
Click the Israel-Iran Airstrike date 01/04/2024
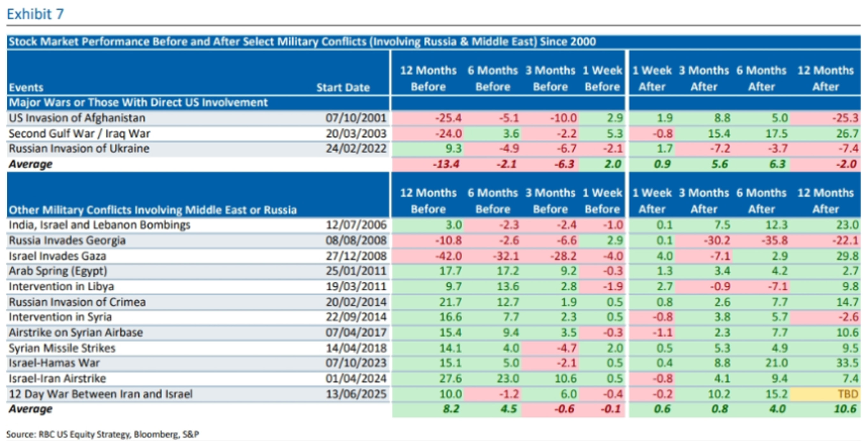tap(356, 379)
